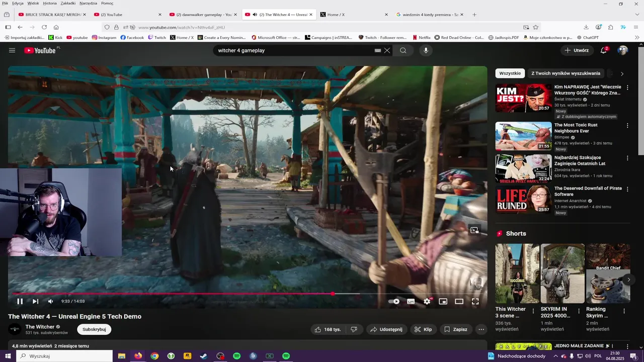Image resolution: width=644 pixels, height=362 pixels.
Task: Switch to miniplayer mode
Action: click(443, 301)
